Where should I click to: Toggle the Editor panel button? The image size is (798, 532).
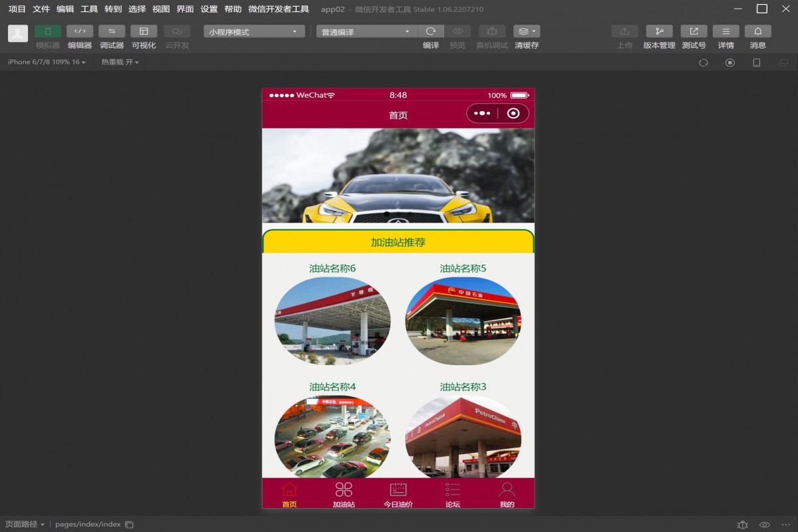[x=80, y=31]
